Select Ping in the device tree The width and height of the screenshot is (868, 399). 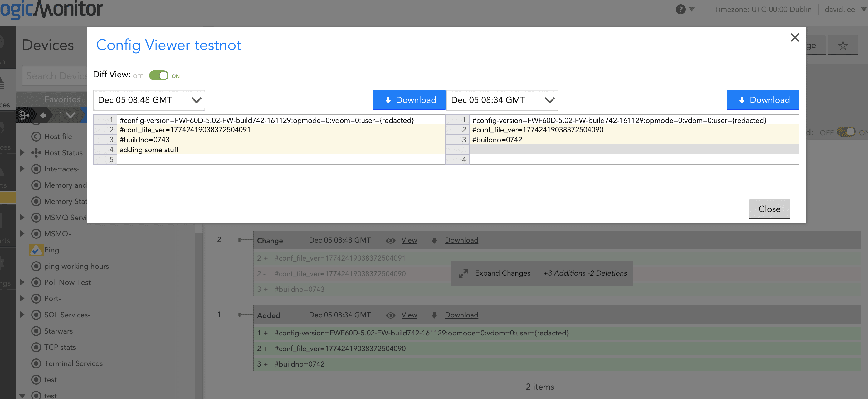51,250
